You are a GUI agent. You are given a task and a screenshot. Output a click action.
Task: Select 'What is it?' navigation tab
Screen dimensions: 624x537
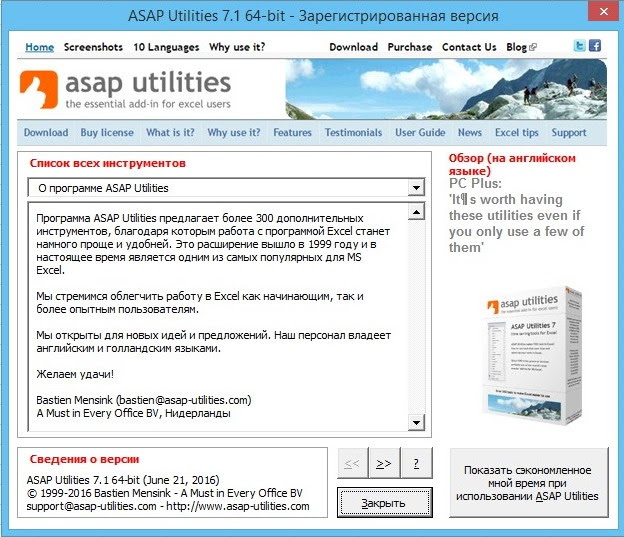pos(170,133)
